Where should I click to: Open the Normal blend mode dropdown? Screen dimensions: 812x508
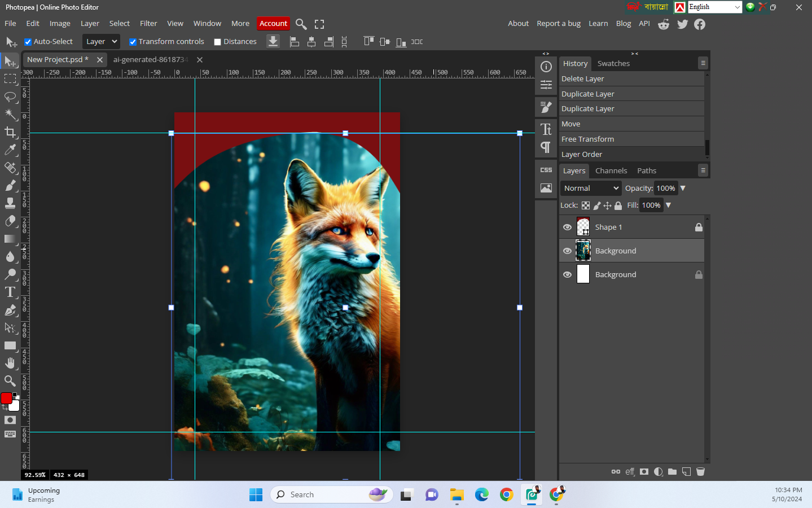click(590, 188)
